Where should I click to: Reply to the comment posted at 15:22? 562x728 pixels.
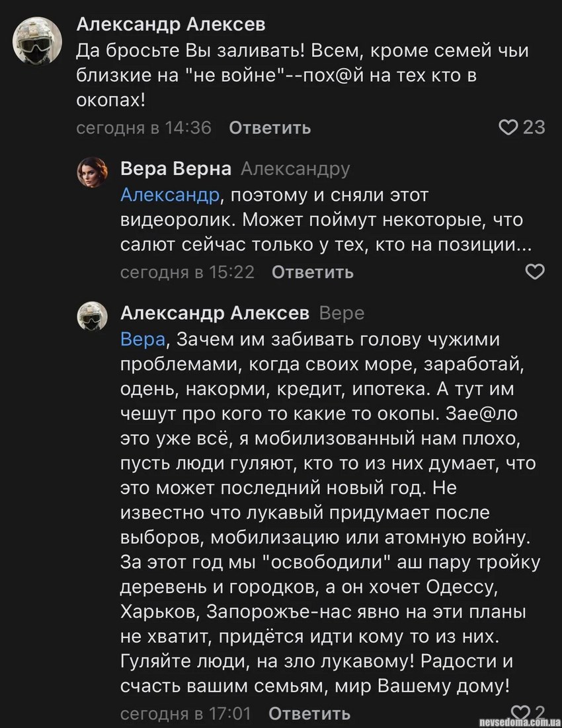(313, 272)
